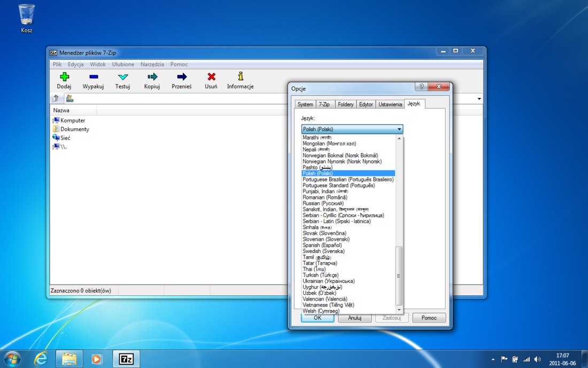588x368 pixels.
Task: Choose Norwegian Bokmal language
Action: 349,155
